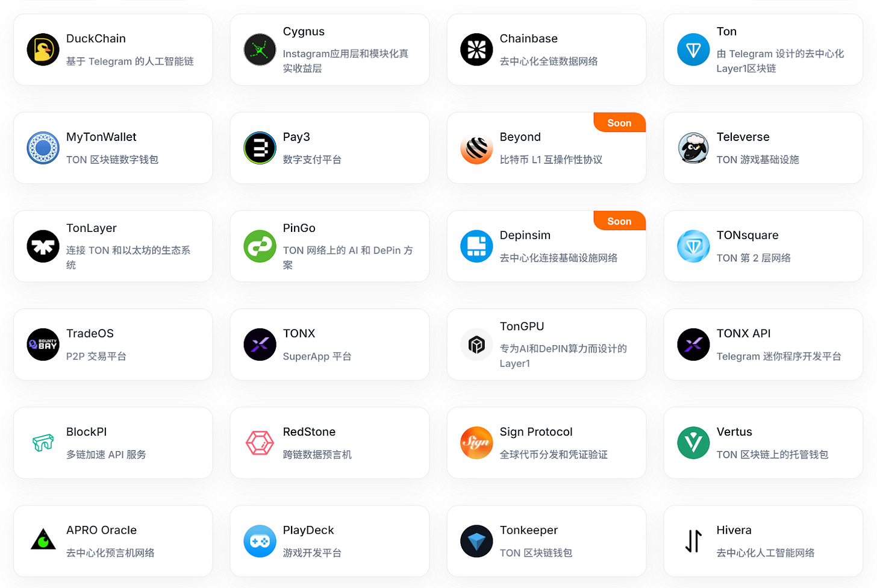The image size is (877, 588).
Task: Click the TradeOS Bounty Bay icon
Action: click(43, 345)
